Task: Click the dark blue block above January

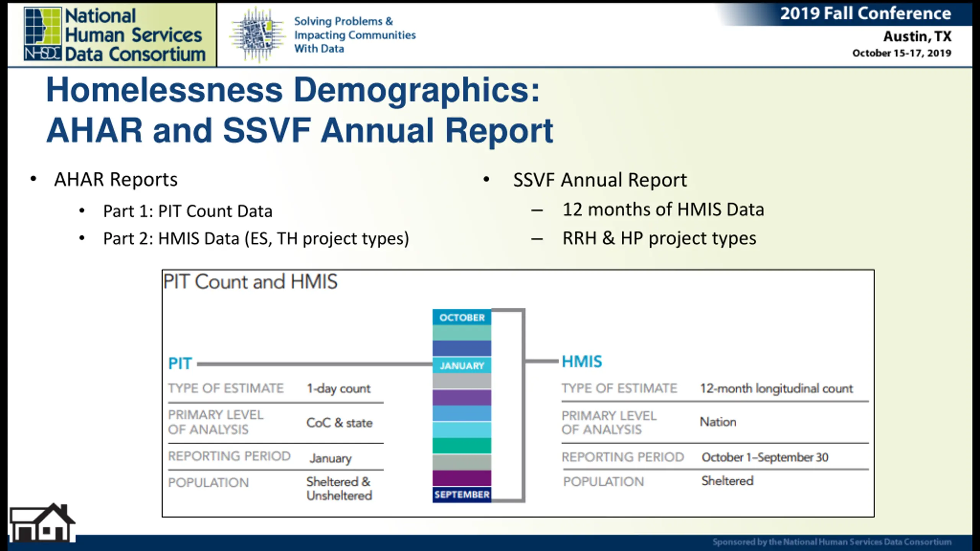Action: (x=462, y=348)
